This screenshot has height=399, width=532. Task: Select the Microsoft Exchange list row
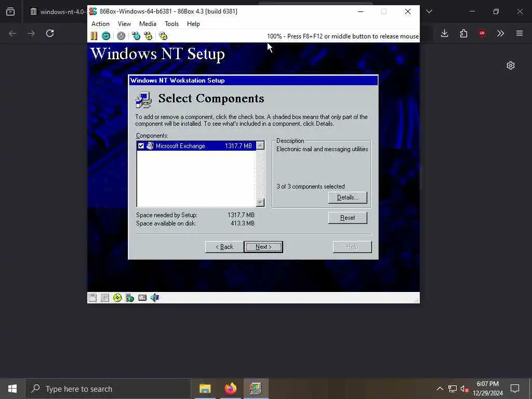[x=196, y=146]
